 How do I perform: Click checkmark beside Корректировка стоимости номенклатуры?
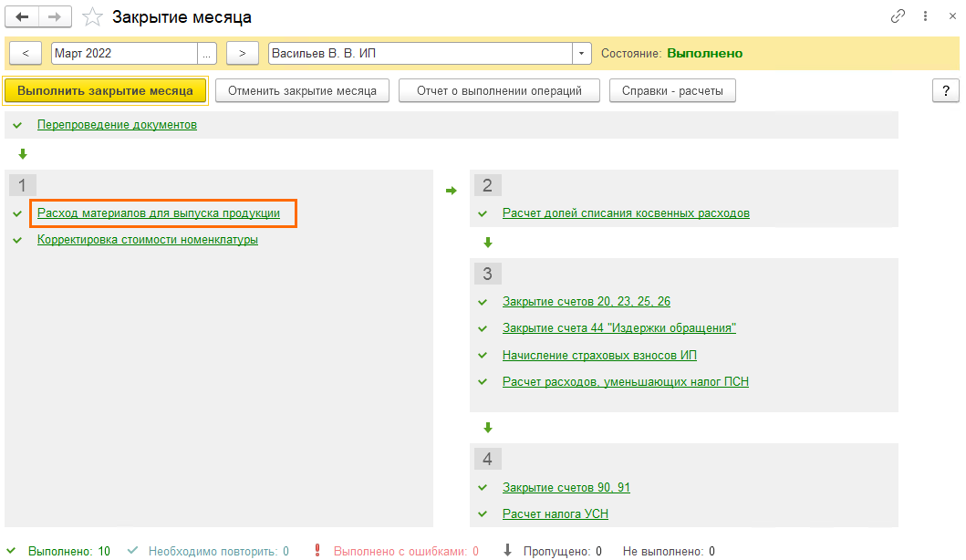coord(17,240)
